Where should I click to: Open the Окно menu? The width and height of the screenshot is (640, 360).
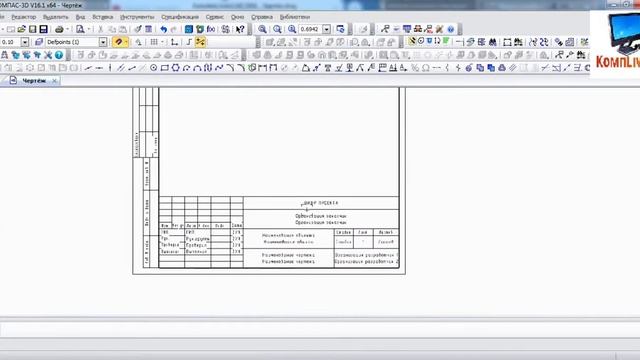[238, 17]
